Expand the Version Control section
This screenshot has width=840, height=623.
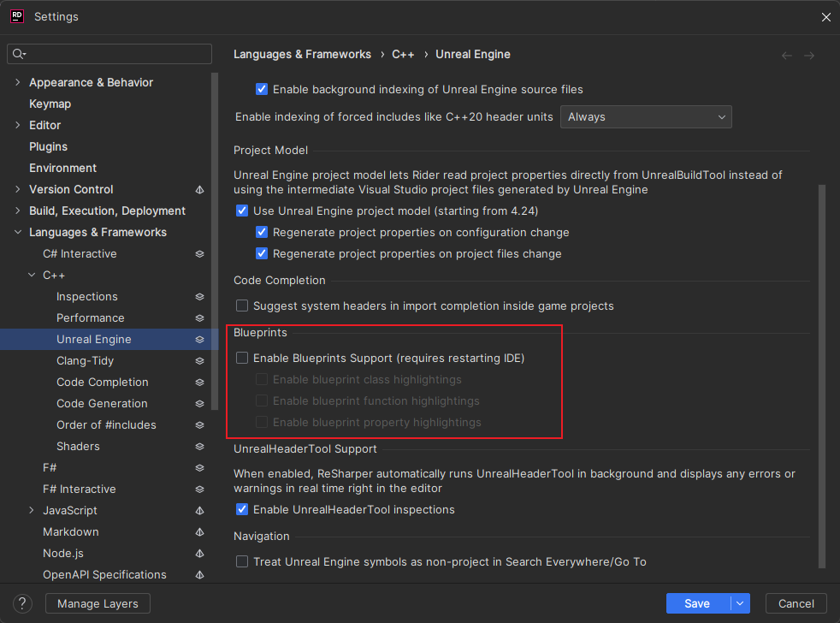coord(18,189)
